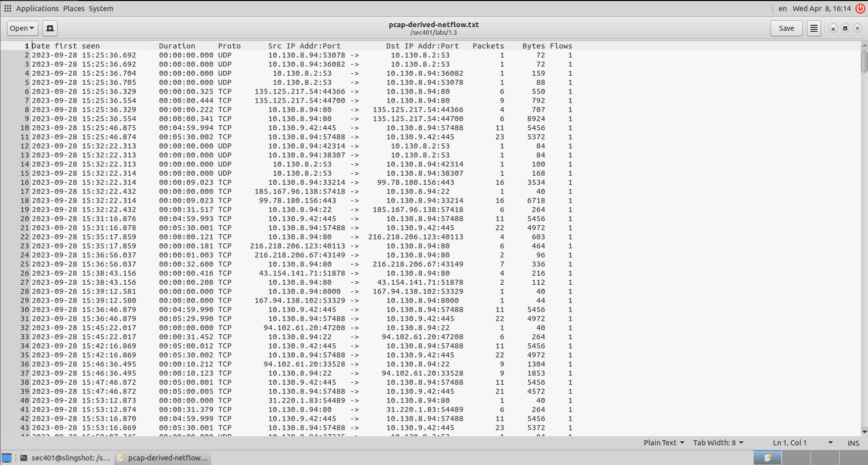Click 'Ln 1, Col 1' to go to a line
Viewport: 868px width, 465px height.
coord(790,443)
